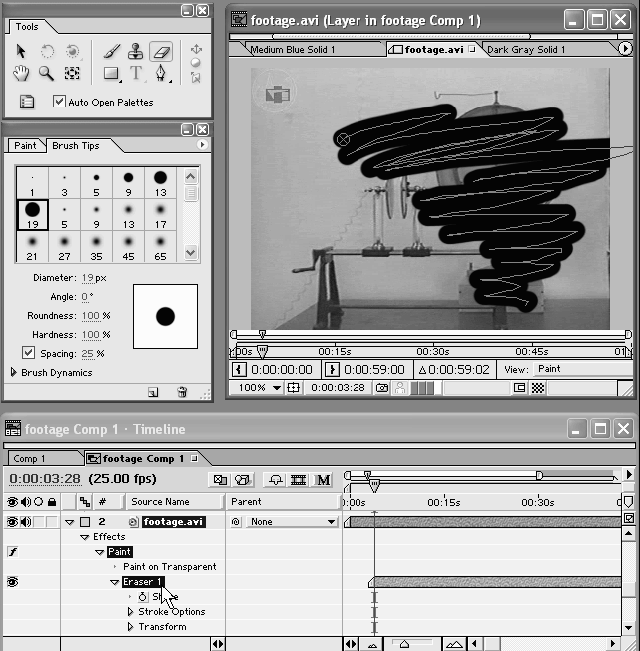Uncheck Auto Open Palettes

tap(59, 102)
